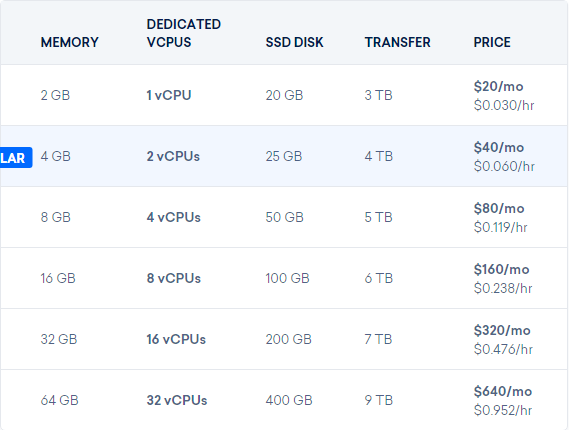Select the 2 GB memory plan row
The image size is (569, 430).
284,95
